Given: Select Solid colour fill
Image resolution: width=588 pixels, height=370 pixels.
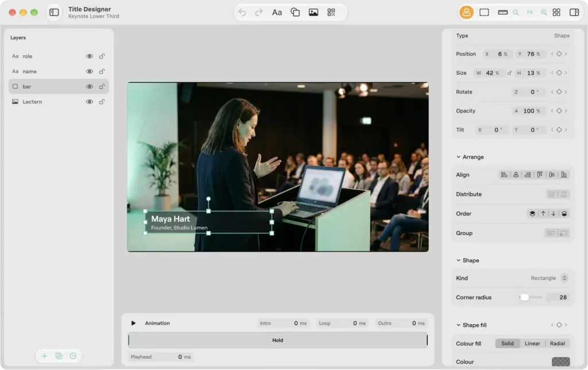Looking at the screenshot, I should tap(508, 344).
